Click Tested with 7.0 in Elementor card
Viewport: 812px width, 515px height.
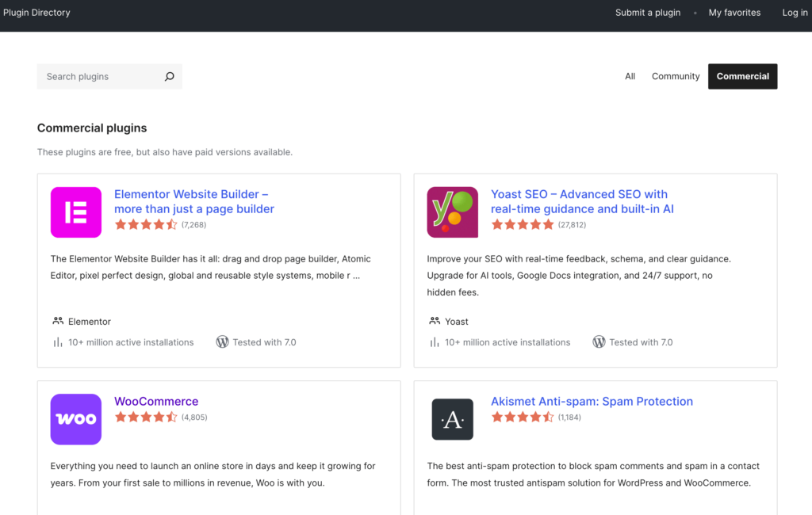point(264,342)
